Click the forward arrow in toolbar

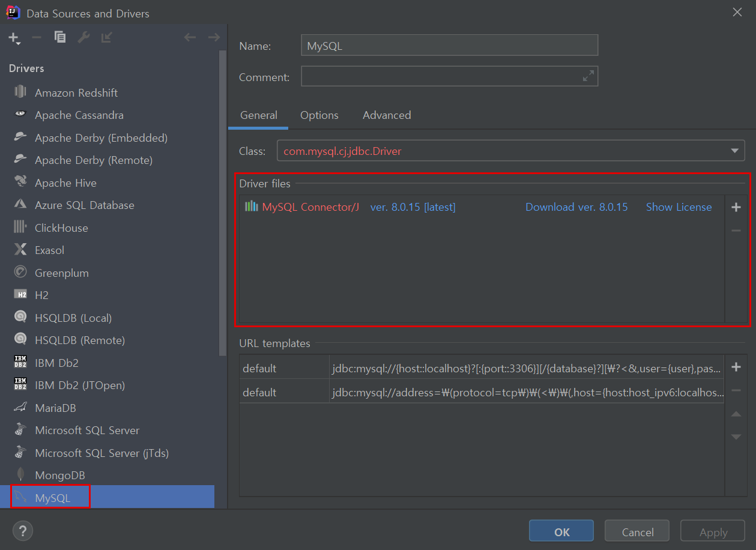click(214, 37)
